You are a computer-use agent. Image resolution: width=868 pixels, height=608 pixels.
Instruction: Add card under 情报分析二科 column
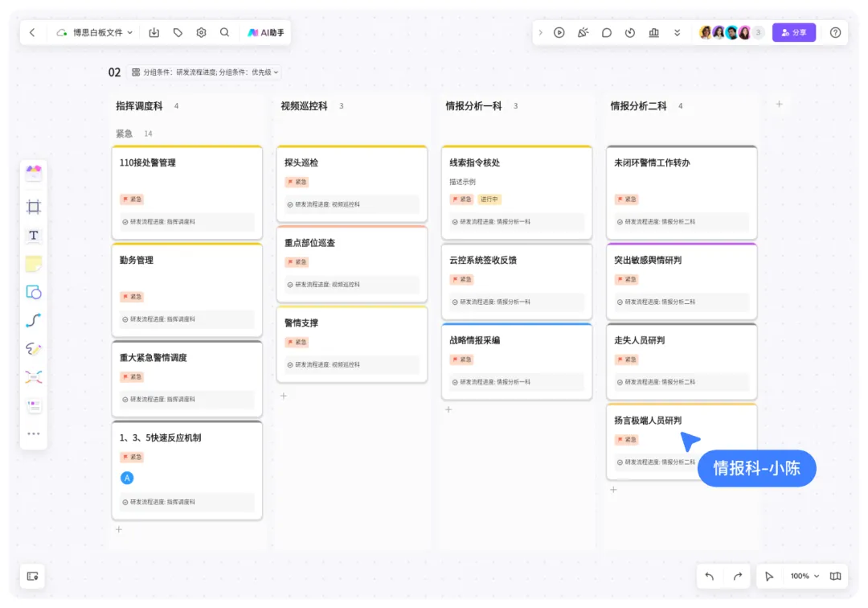[613, 490]
